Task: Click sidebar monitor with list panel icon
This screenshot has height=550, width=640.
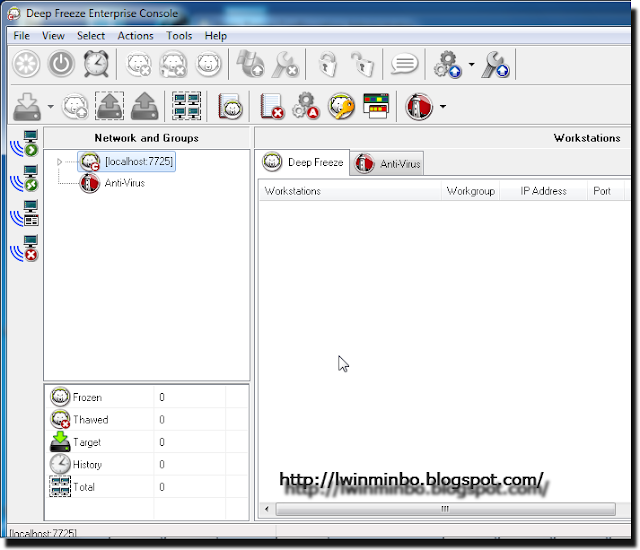Action: tap(25, 213)
